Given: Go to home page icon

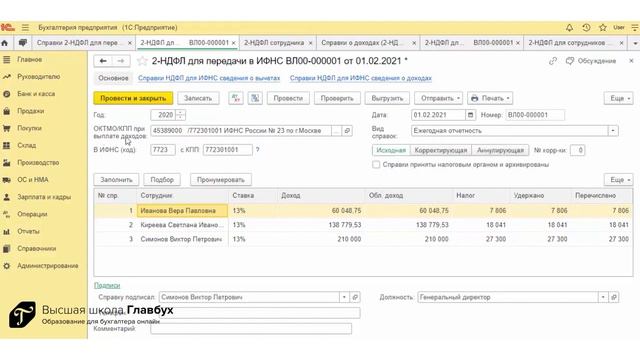Looking at the screenshot, I should (5, 42).
